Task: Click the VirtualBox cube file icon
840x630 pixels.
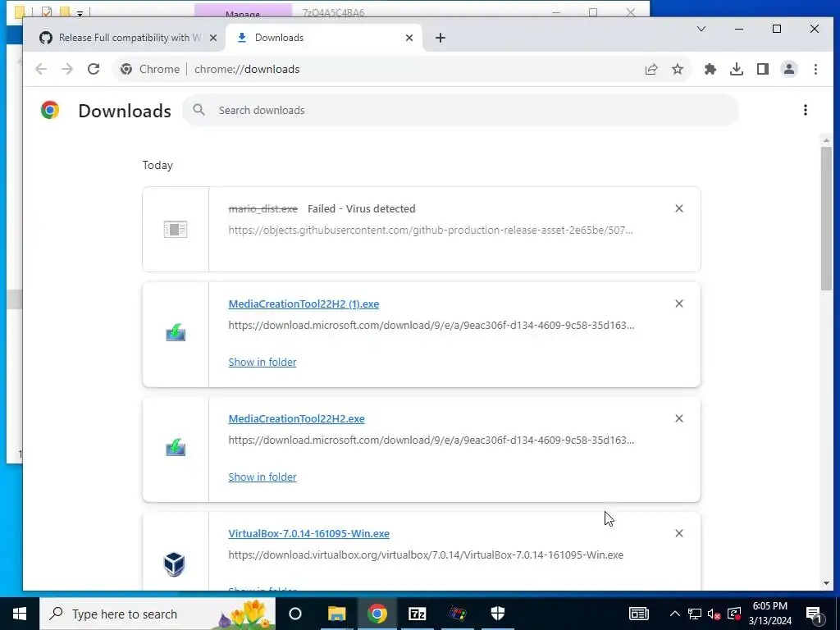Action: 174,564
